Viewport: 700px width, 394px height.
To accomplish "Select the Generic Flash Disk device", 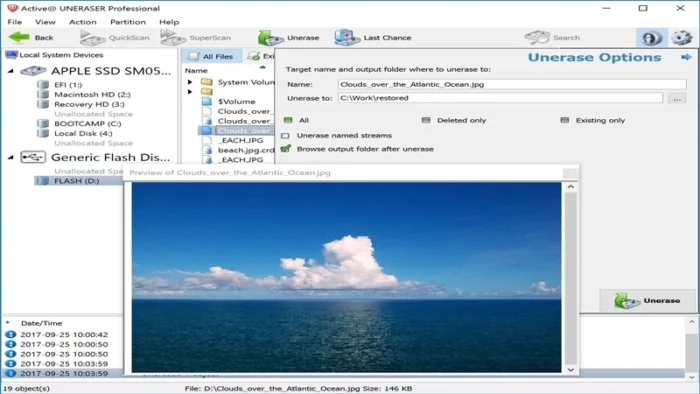I will click(96, 158).
